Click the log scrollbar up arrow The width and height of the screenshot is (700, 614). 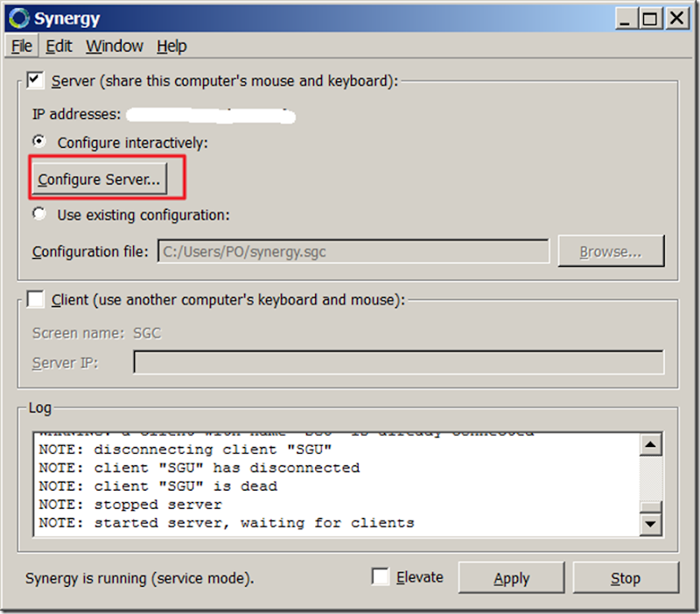(x=650, y=444)
